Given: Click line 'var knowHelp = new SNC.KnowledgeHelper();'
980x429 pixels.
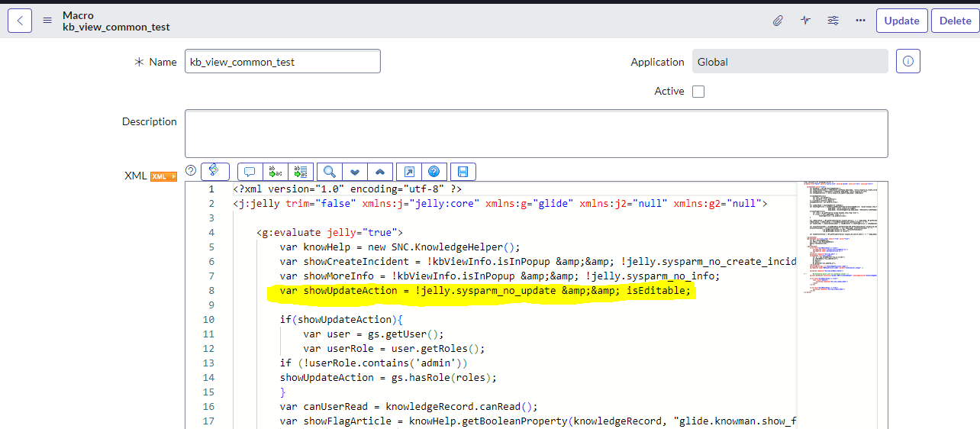Looking at the screenshot, I should click(x=399, y=247).
